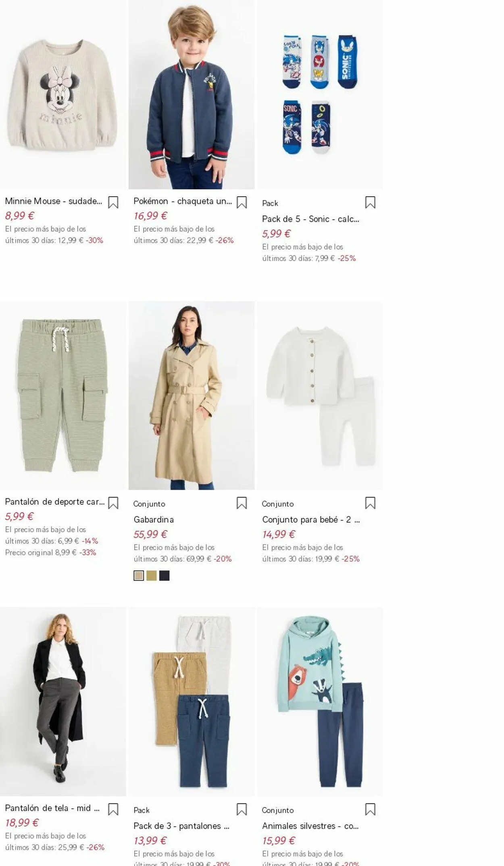Bookmark the Pantalón de tela item
Image resolution: width=504 pixels, height=866 pixels.
coord(113,810)
